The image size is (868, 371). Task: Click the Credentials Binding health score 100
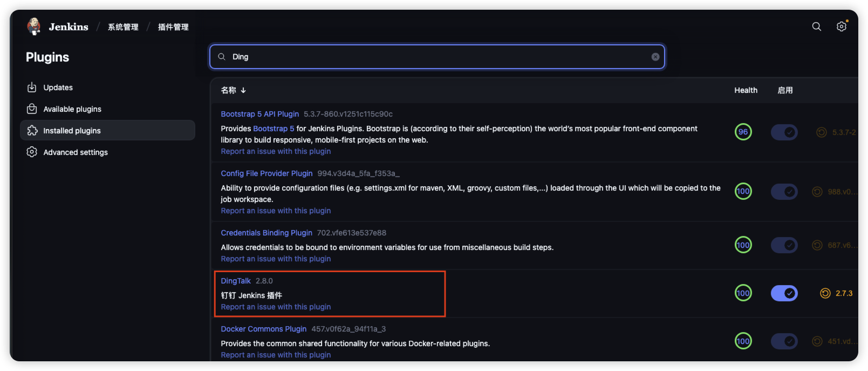[743, 245]
